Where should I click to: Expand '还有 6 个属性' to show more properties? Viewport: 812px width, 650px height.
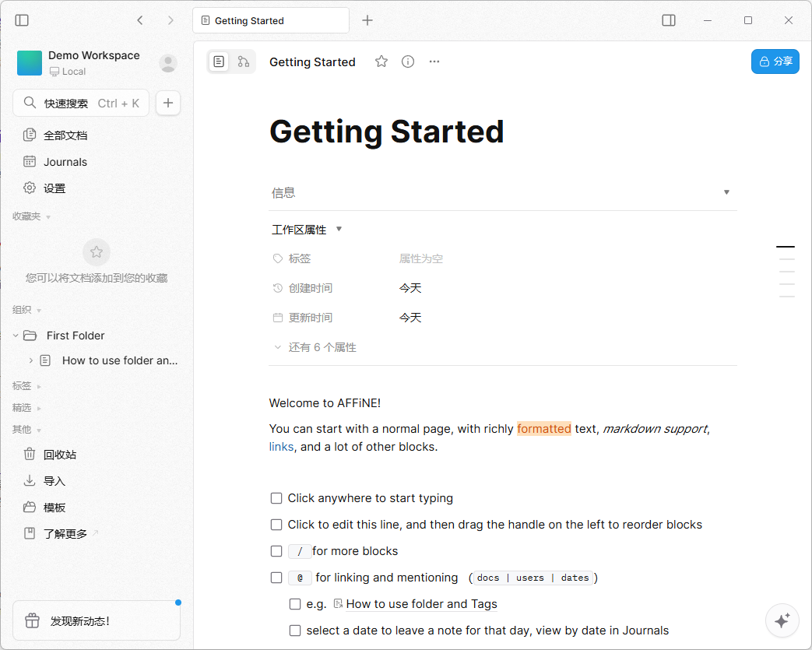click(322, 347)
